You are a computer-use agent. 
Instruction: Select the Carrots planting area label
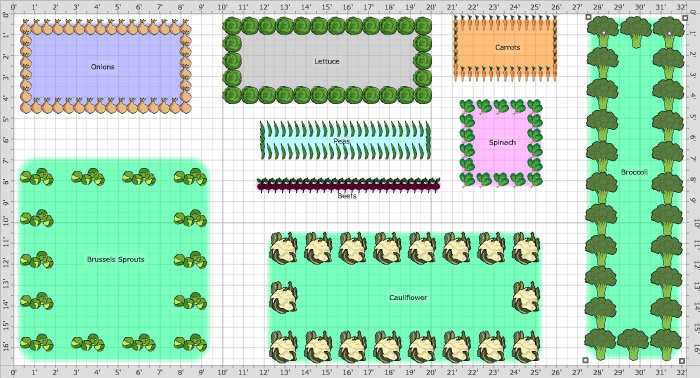[x=508, y=47]
